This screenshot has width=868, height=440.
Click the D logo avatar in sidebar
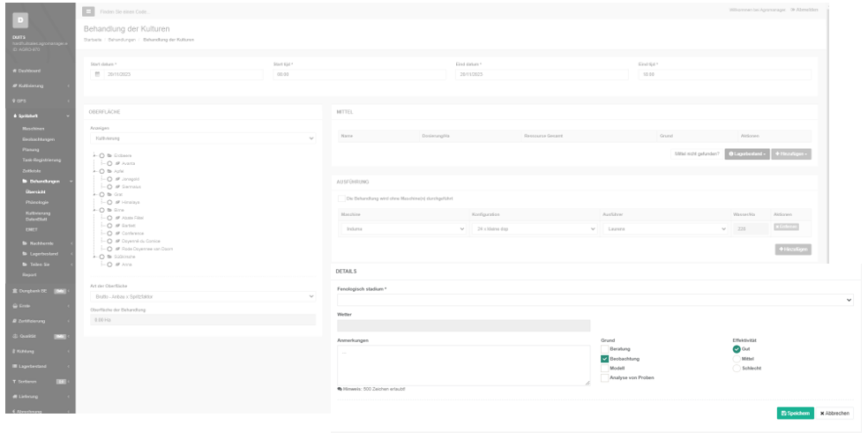pyautogui.click(x=20, y=20)
